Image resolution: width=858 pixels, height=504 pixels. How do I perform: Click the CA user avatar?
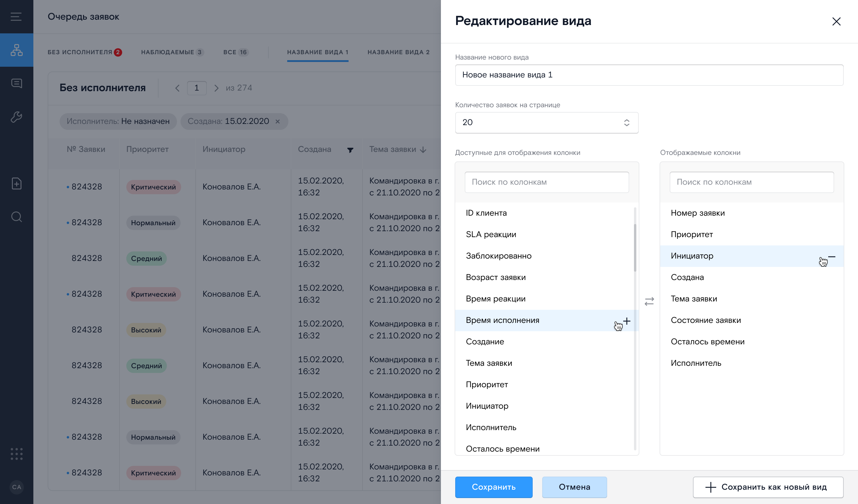16,487
